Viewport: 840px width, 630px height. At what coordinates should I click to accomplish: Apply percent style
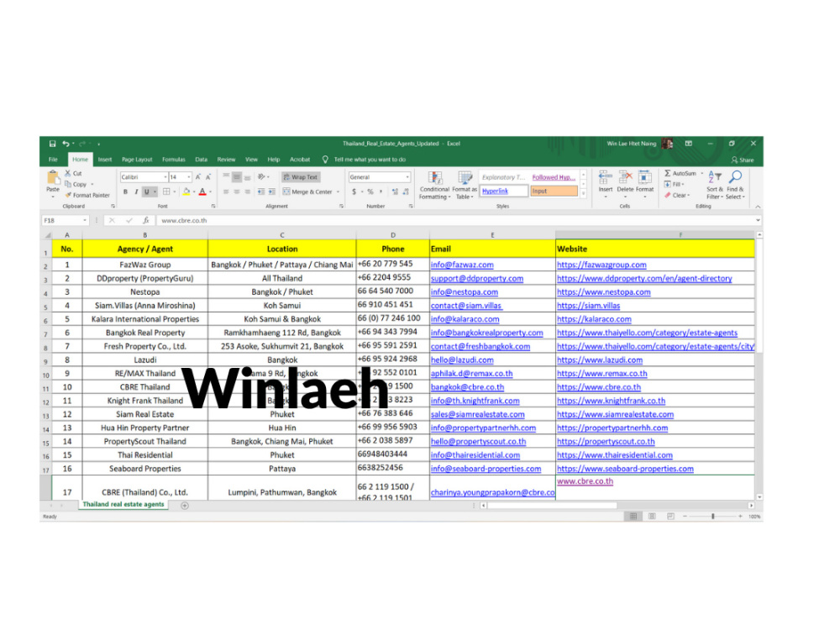370,192
